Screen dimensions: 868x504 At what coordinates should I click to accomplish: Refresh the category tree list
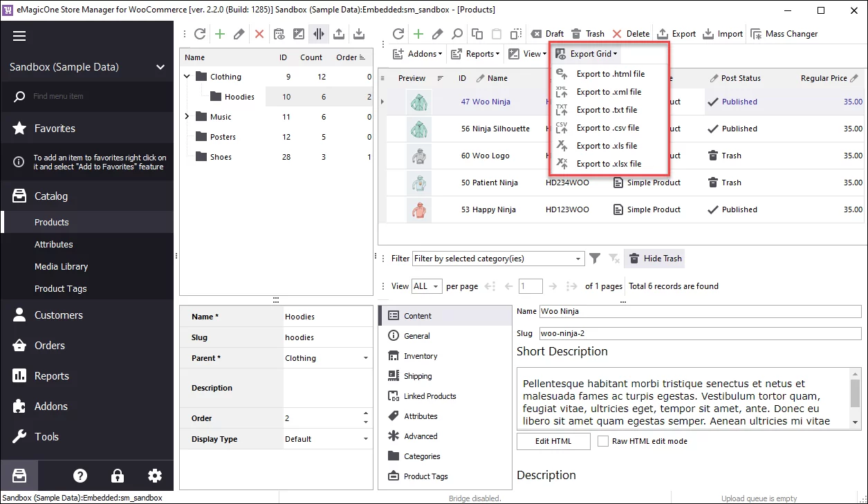[200, 33]
